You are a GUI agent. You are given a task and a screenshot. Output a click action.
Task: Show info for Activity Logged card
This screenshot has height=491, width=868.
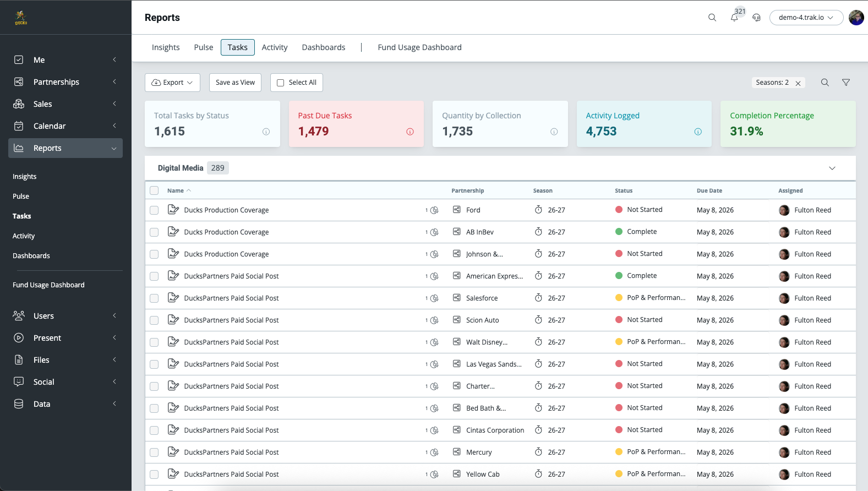click(x=698, y=132)
